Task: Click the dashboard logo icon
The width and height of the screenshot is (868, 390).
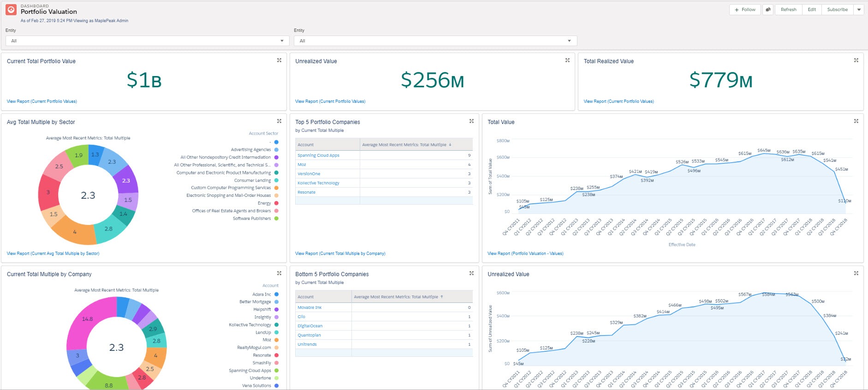Action: coord(11,10)
